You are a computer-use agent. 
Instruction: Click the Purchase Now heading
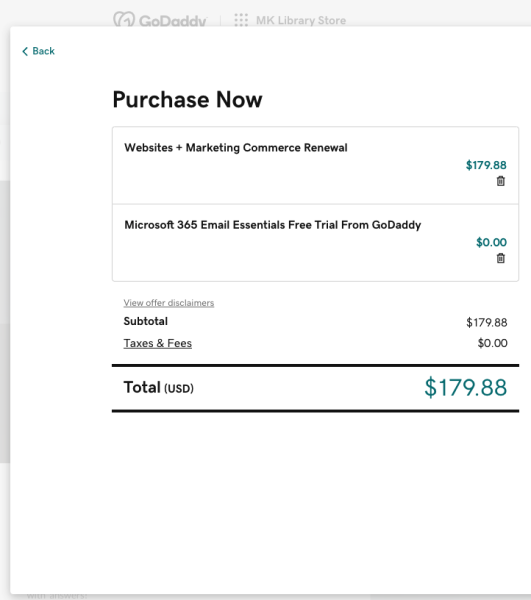[x=187, y=99]
